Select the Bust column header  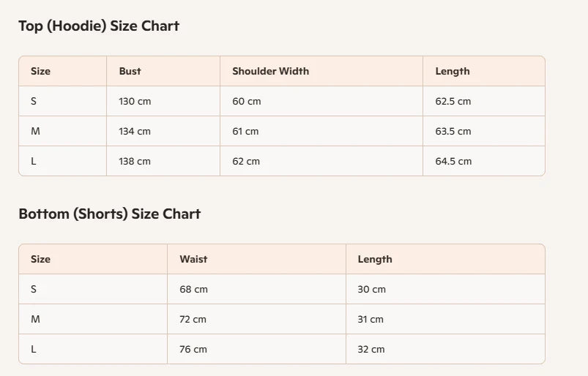130,72
